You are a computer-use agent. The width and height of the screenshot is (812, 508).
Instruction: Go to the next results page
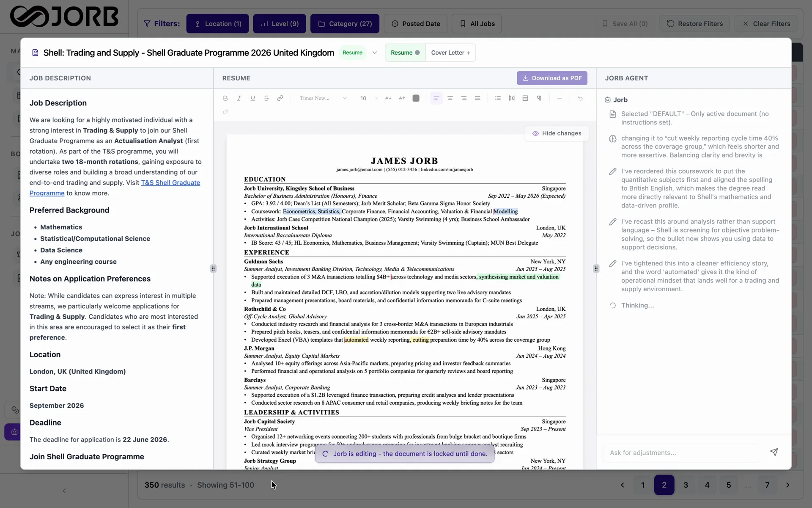pos(787,485)
